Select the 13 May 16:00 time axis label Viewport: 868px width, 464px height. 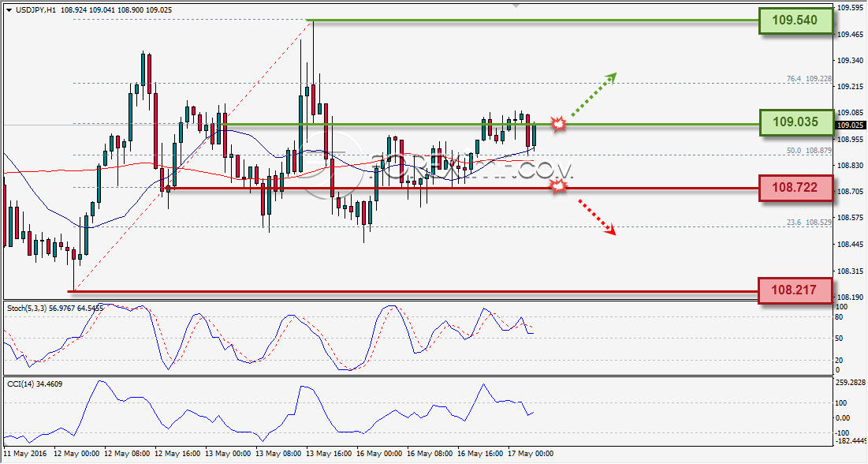coord(329,454)
